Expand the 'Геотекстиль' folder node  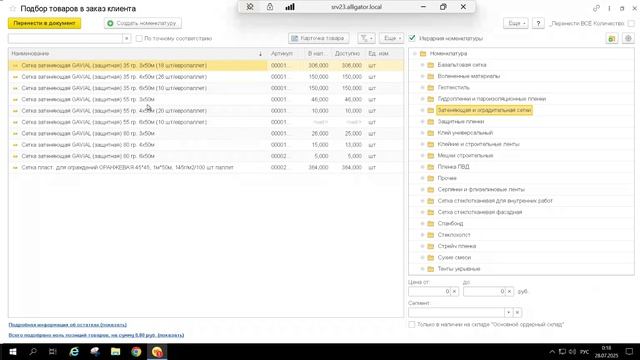(422, 88)
